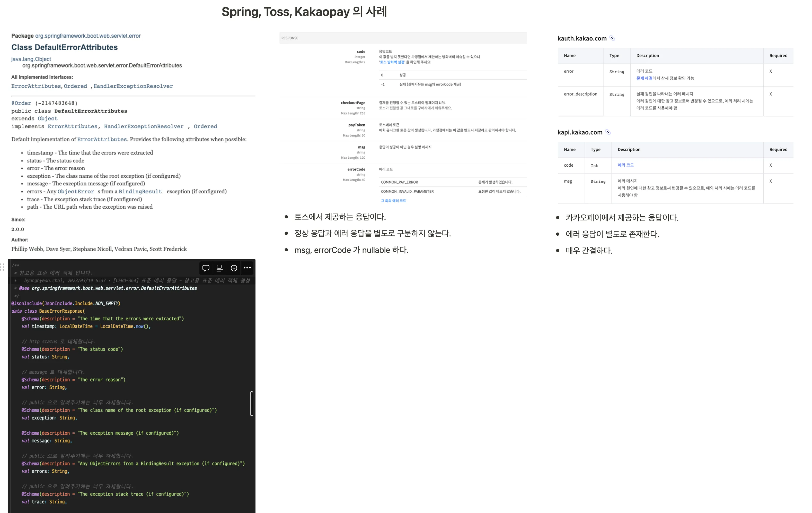Screen dimensions: 812x513
Task: Click the download arrow icon on the code image
Action: pos(234,268)
